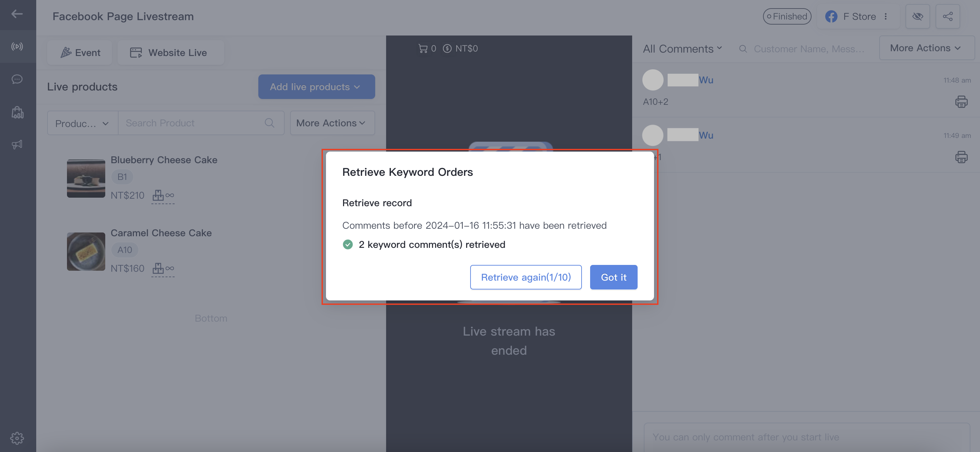Switch to the Website Live tab
Viewport: 980px width, 452px height.
pos(171,53)
